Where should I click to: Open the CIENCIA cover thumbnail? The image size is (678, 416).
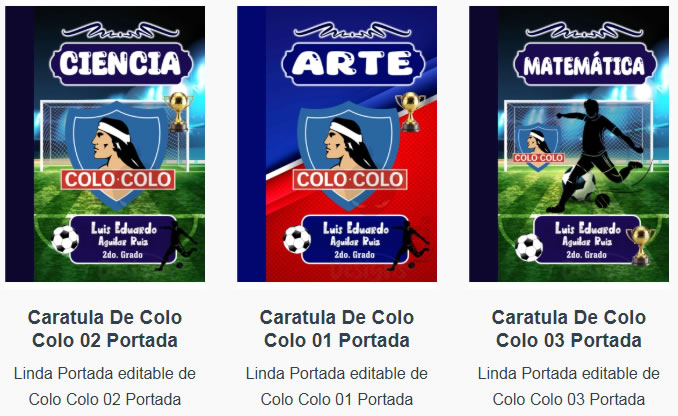coord(105,144)
